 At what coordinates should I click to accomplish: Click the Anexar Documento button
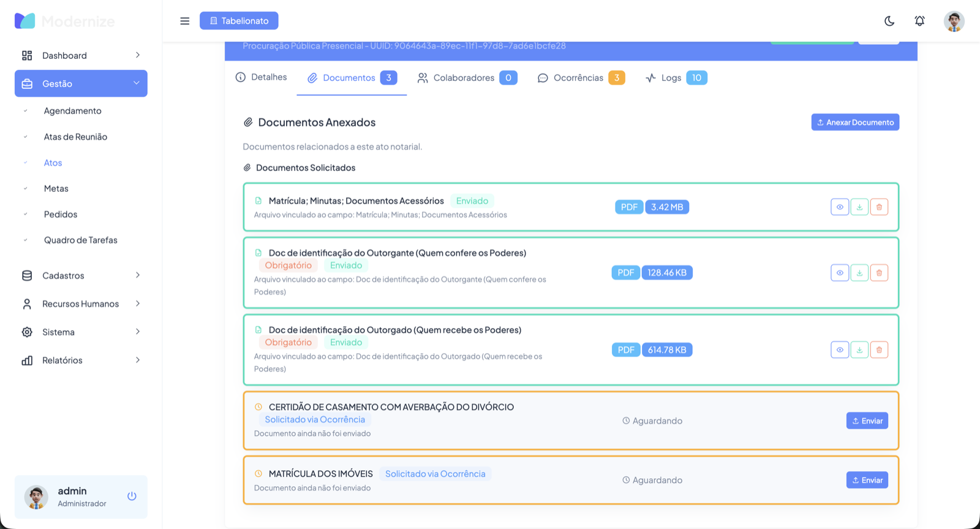point(855,122)
